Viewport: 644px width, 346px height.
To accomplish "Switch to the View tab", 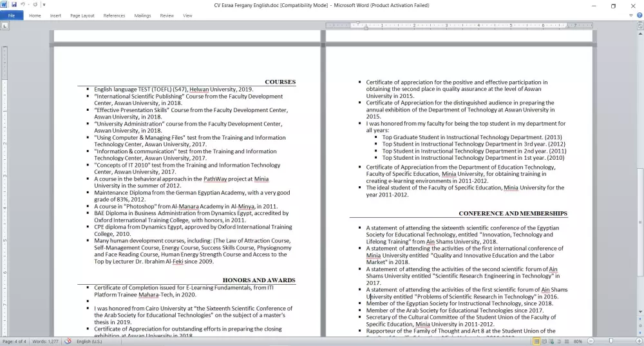I will [187, 15].
